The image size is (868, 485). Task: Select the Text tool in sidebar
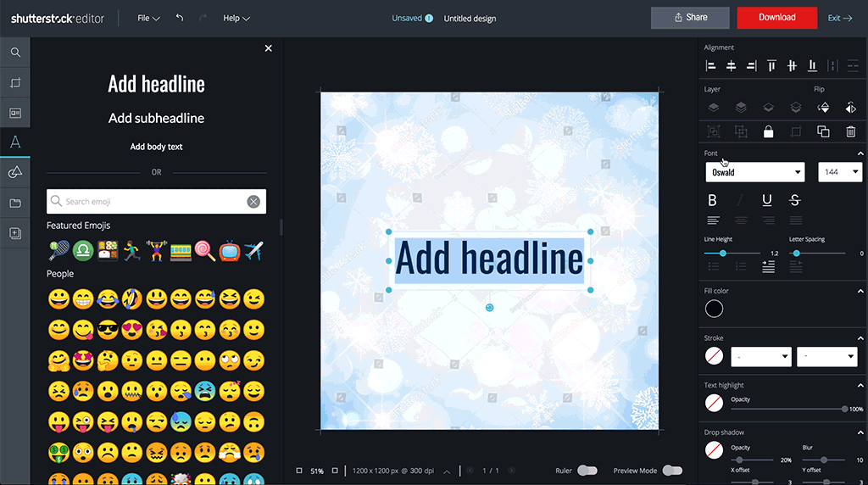pyautogui.click(x=15, y=142)
